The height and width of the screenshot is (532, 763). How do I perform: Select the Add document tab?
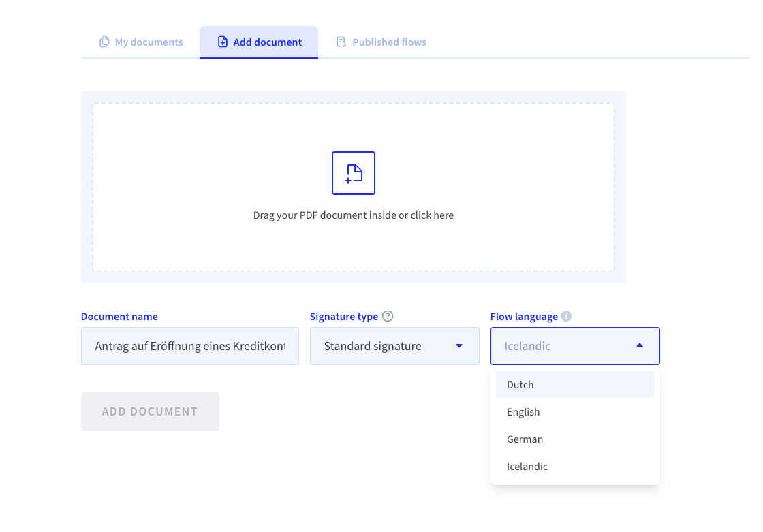tap(259, 42)
